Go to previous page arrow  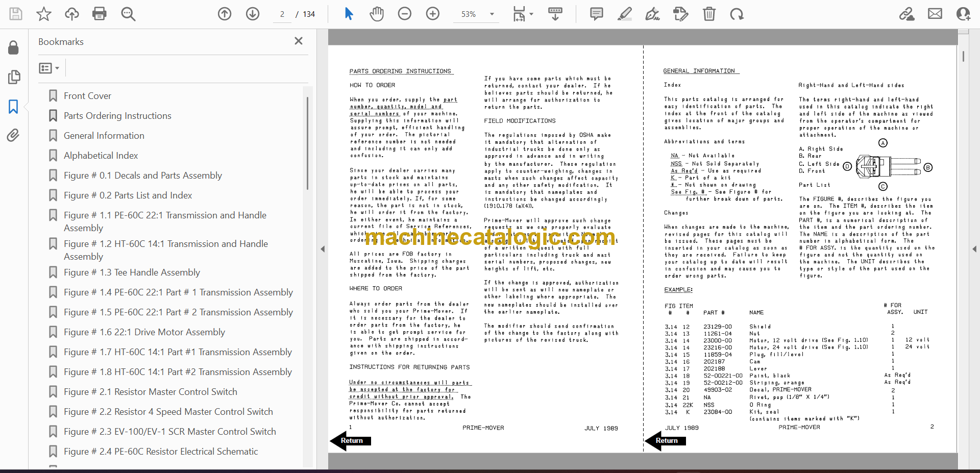[x=225, y=14]
